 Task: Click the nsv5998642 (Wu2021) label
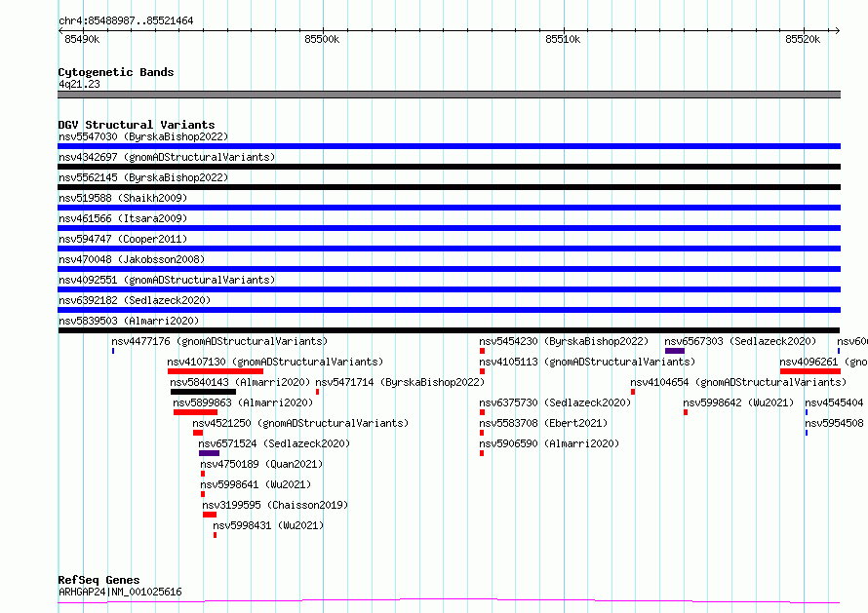pyautogui.click(x=738, y=402)
